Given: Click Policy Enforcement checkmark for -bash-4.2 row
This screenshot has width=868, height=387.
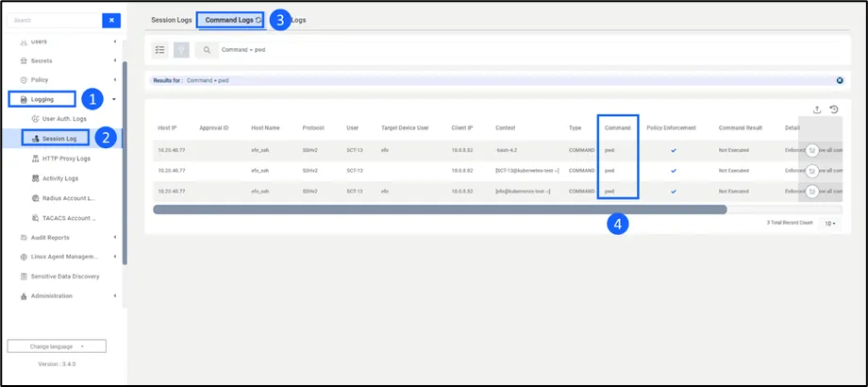Looking at the screenshot, I should click(x=673, y=150).
